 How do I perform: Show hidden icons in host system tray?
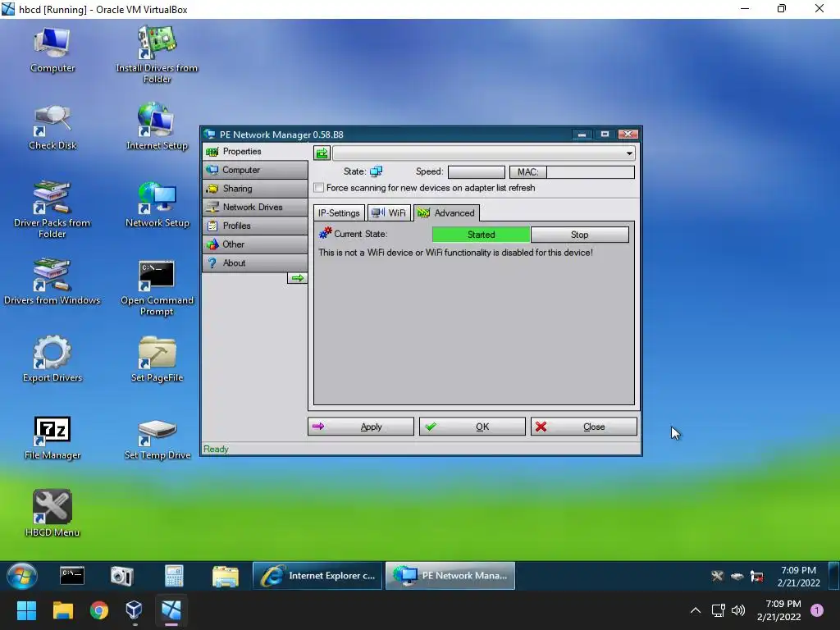click(x=696, y=610)
